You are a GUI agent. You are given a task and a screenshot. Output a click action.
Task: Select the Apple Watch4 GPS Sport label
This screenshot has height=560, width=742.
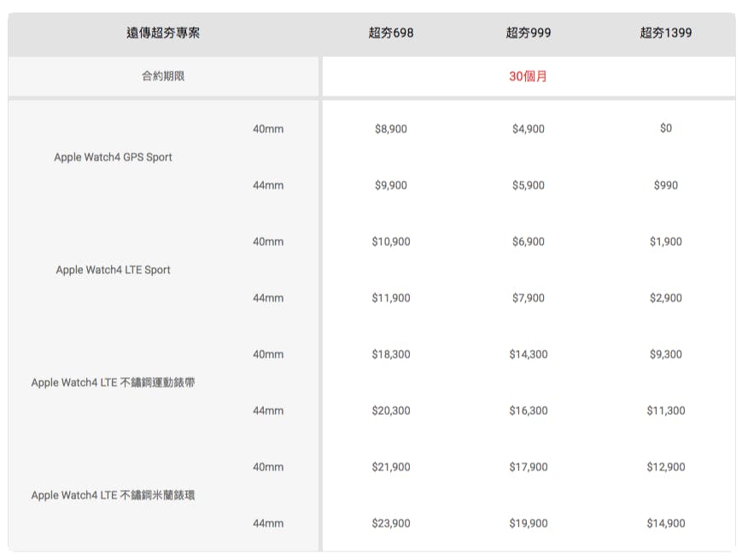pyautogui.click(x=113, y=157)
